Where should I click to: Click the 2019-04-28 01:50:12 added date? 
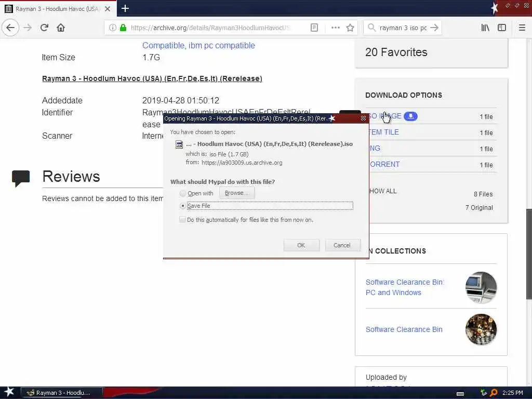[x=180, y=100]
